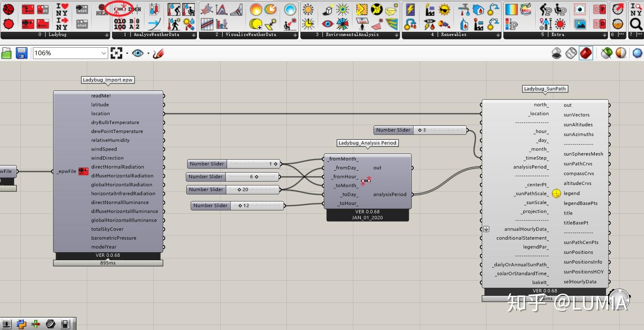This screenshot has width=644, height=330.
Task: Enable the red shaded preview mode
Action: [x=586, y=53]
